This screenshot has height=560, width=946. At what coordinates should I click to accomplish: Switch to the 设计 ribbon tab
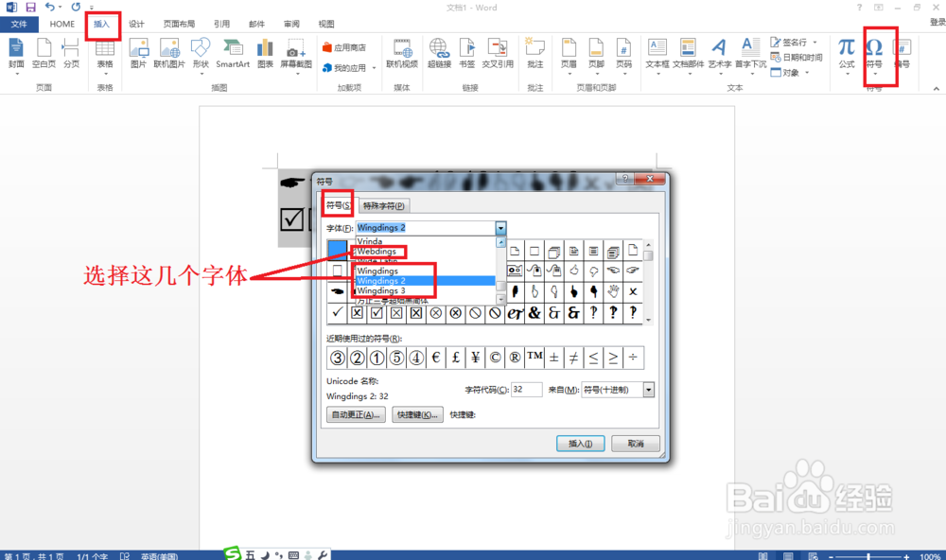click(135, 24)
